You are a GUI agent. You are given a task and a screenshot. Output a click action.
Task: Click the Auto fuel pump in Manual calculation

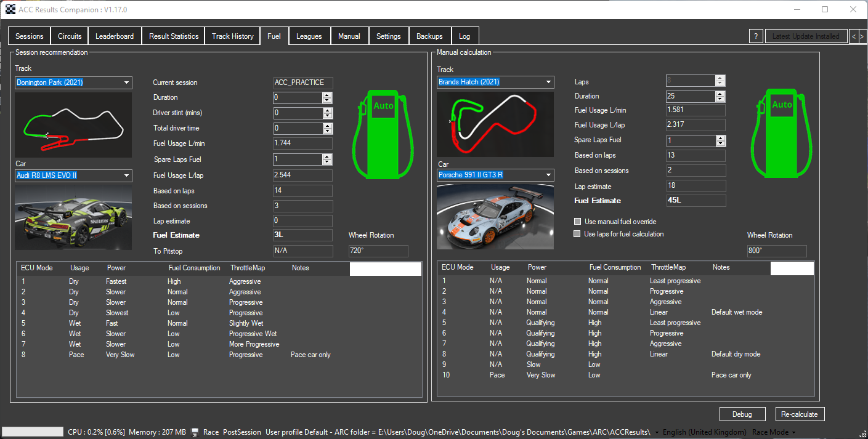pos(781,133)
